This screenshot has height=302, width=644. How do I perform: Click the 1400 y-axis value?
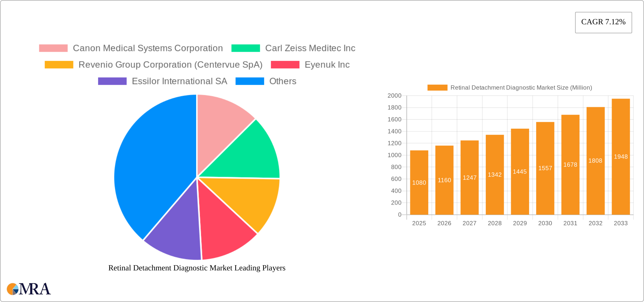(395, 131)
